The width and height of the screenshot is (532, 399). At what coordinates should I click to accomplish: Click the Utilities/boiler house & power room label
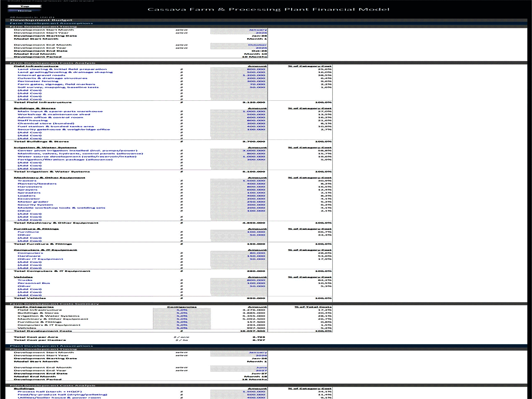coord(59,398)
